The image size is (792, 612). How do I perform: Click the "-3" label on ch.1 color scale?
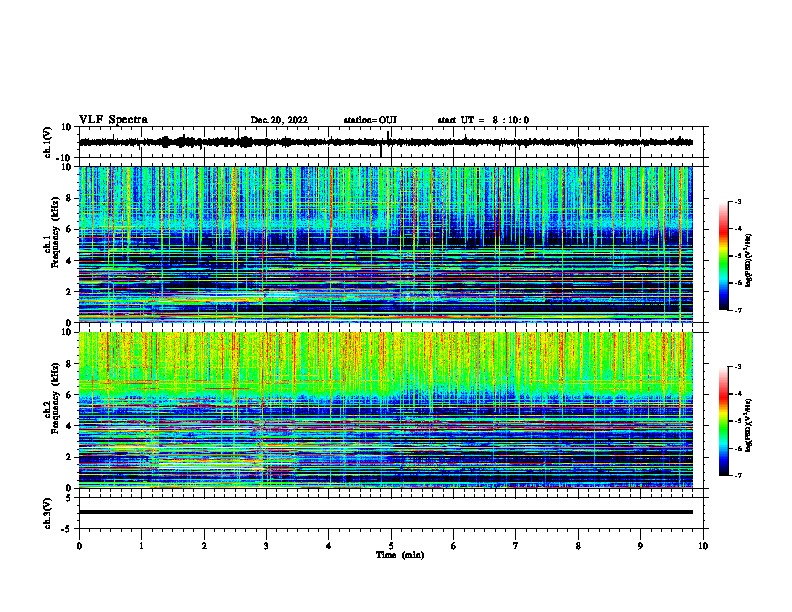pyautogui.click(x=737, y=202)
